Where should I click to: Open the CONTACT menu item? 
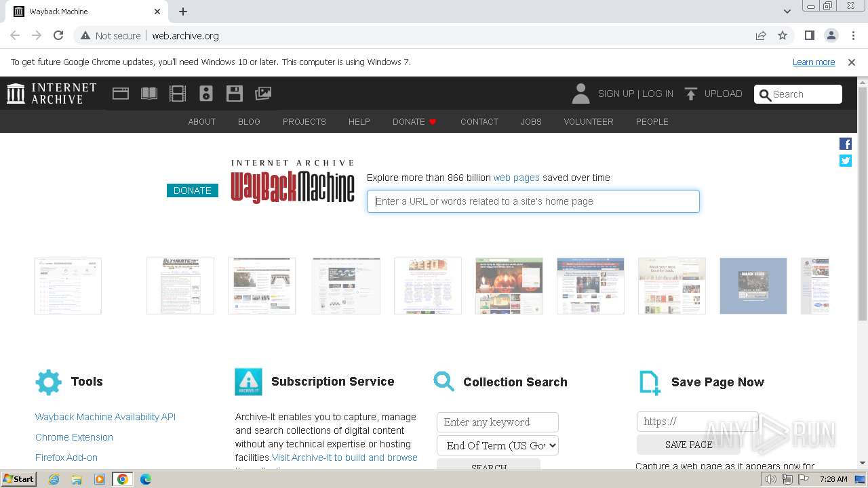click(479, 121)
